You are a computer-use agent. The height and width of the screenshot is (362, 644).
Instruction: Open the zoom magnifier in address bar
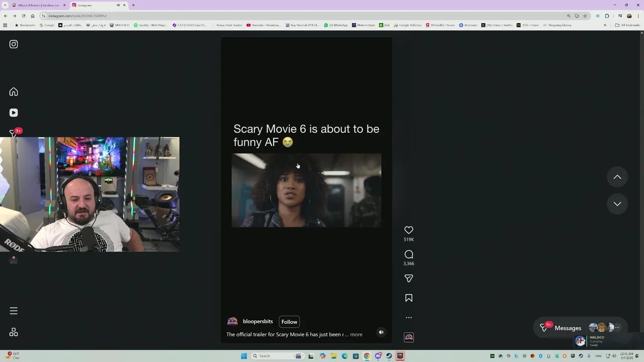569,16
